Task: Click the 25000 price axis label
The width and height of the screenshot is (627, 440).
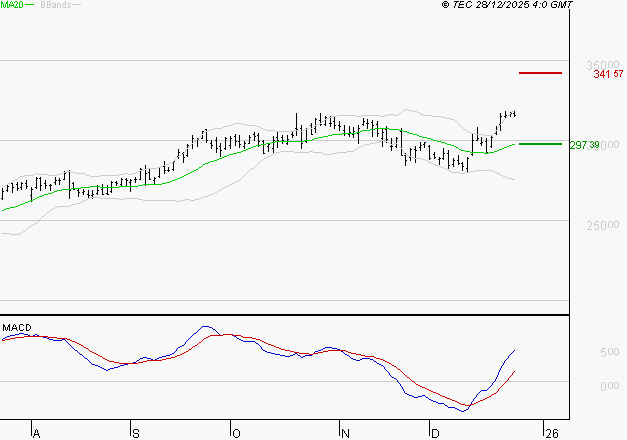Action: [603, 226]
